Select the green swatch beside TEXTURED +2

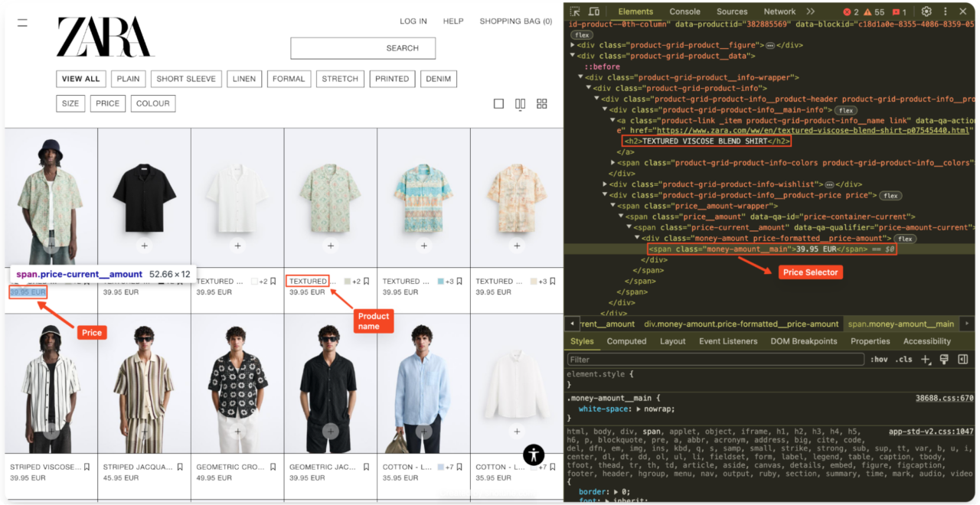coord(348,282)
